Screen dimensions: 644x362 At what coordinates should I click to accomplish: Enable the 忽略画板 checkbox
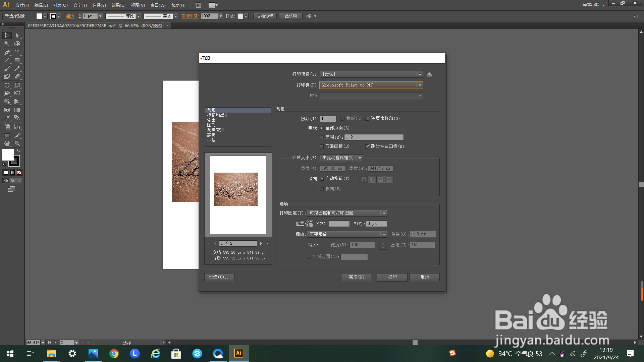point(322,146)
